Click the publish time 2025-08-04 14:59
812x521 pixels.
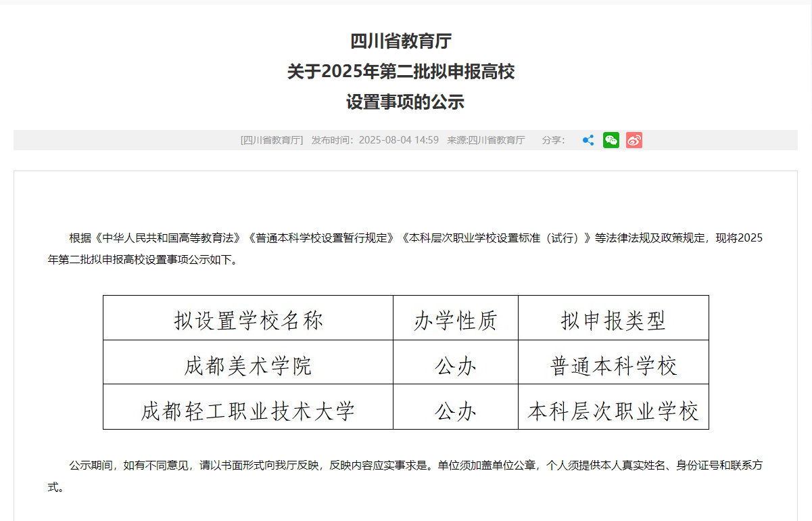pyautogui.click(x=398, y=140)
